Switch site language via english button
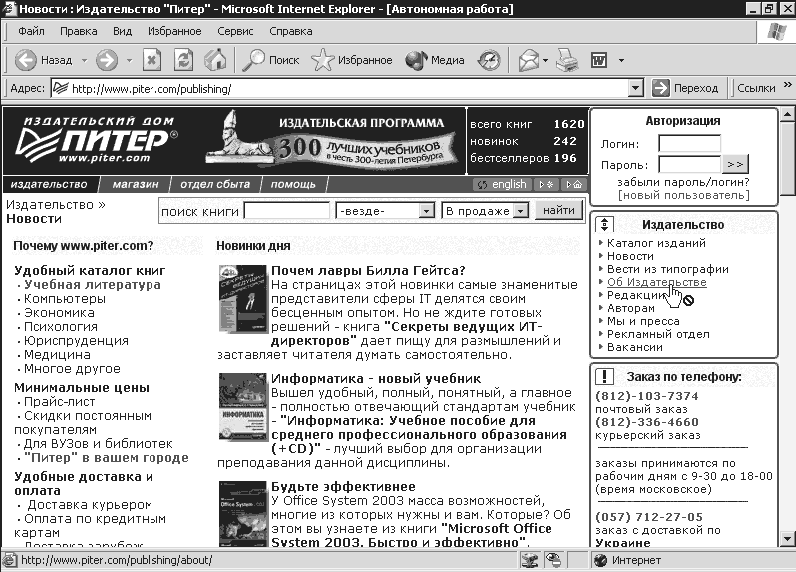796x572 pixels. (x=503, y=184)
